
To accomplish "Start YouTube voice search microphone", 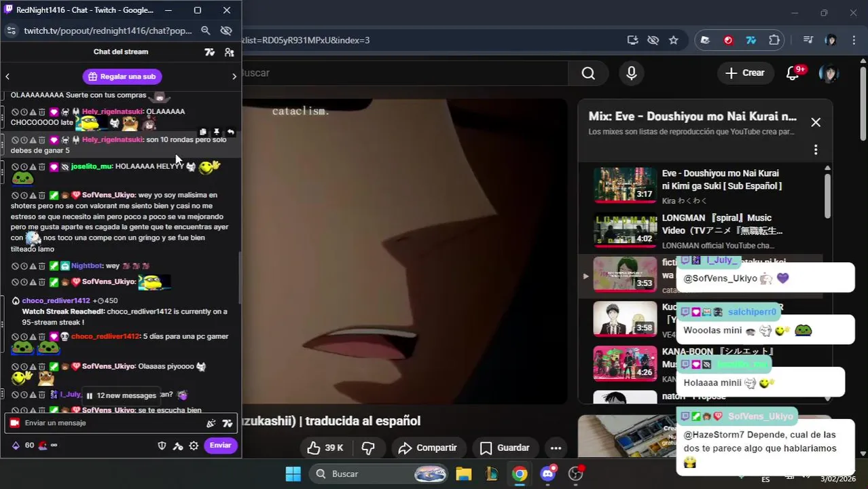I will pyautogui.click(x=632, y=73).
